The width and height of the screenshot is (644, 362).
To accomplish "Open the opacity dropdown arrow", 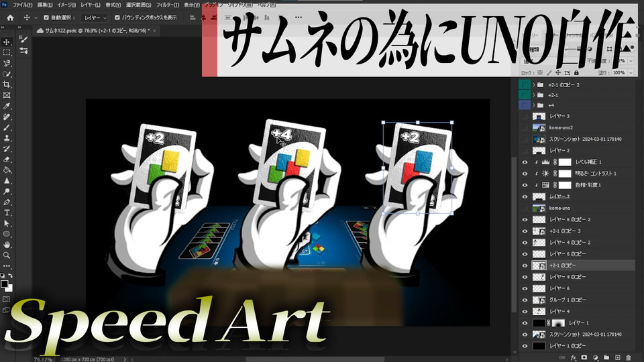I will click(x=631, y=61).
